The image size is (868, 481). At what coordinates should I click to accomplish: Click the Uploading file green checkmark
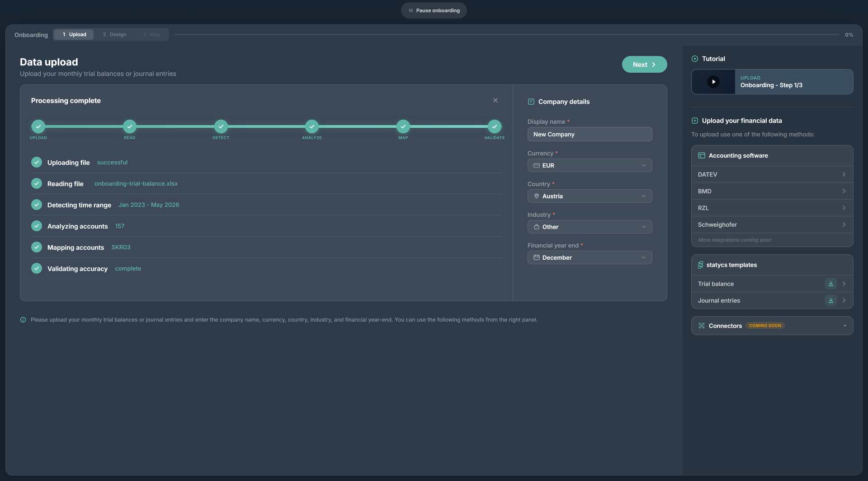click(37, 162)
